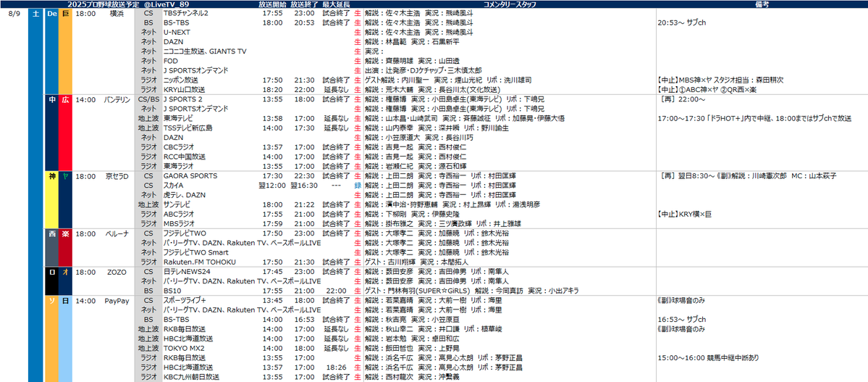Viewport: 868px width, 382px height.
Task: Select the 横浜 venue cell
Action: pos(117,13)
